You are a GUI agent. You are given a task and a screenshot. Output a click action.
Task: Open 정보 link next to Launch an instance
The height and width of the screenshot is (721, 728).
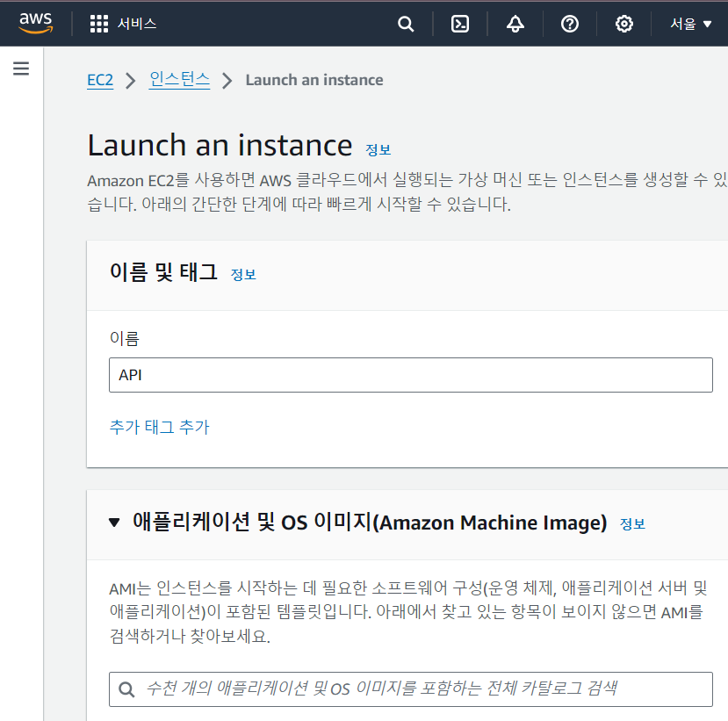(x=378, y=149)
